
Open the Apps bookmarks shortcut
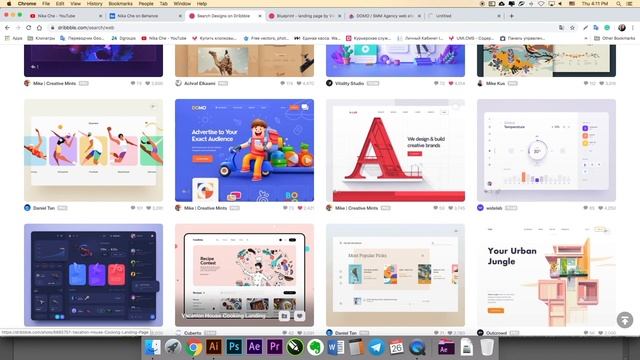pyautogui.click(x=13, y=38)
